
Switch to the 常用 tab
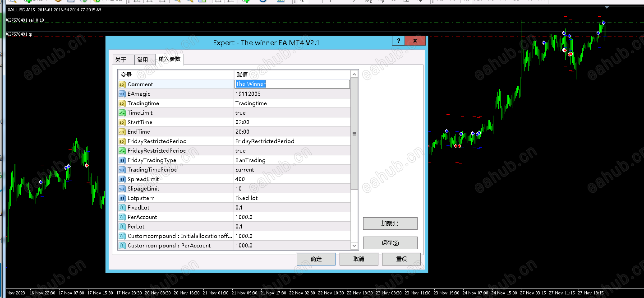(x=145, y=60)
